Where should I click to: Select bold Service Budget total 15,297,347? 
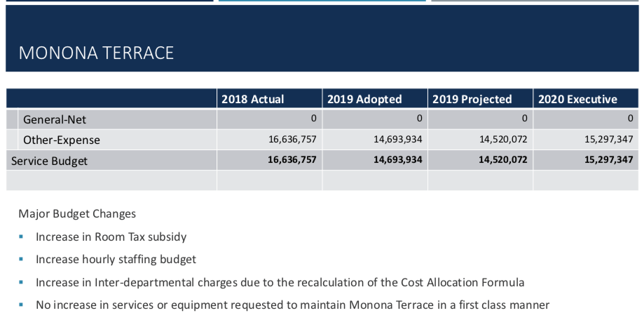pyautogui.click(x=609, y=159)
